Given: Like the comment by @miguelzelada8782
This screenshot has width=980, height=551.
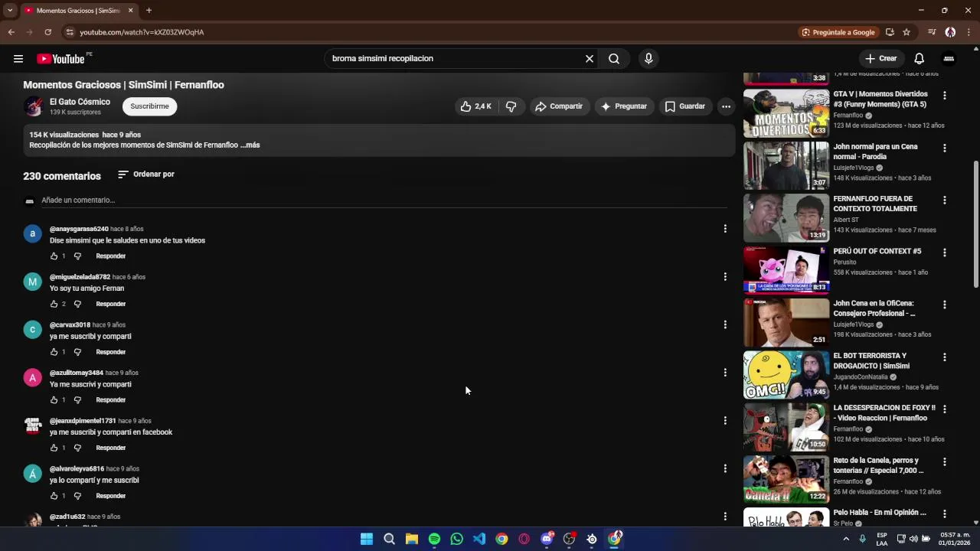Looking at the screenshot, I should click(54, 304).
